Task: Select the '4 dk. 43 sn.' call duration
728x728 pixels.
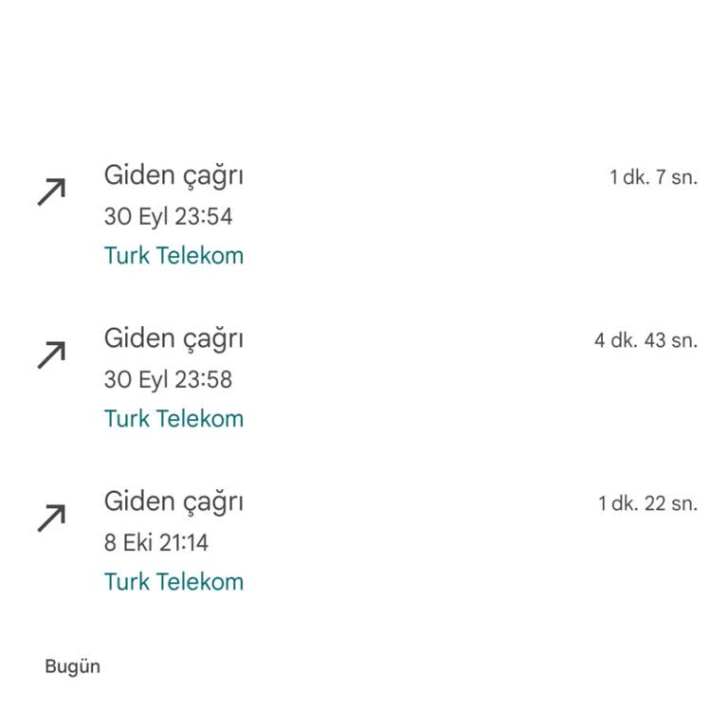Action: [646, 340]
